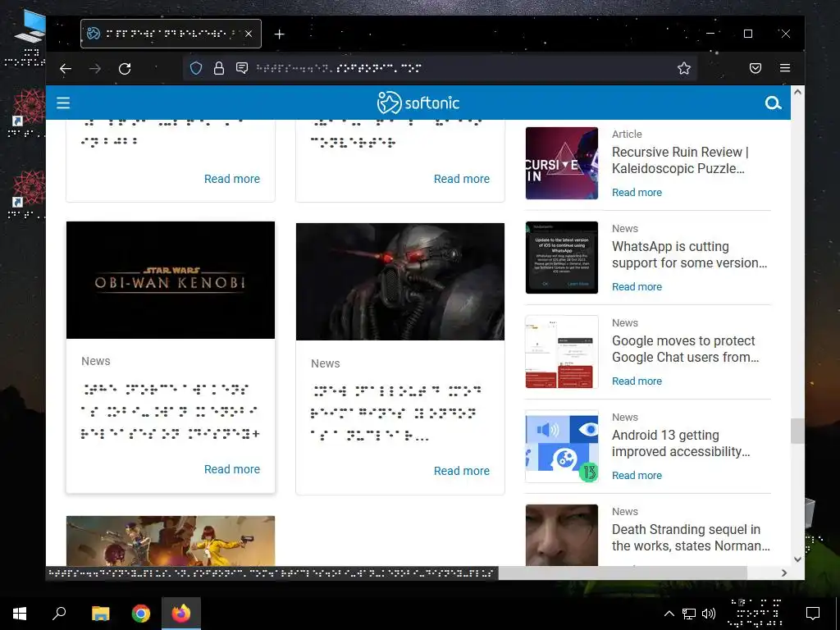The image size is (840, 630).
Task: Click the site padlock security icon
Action: (218, 68)
